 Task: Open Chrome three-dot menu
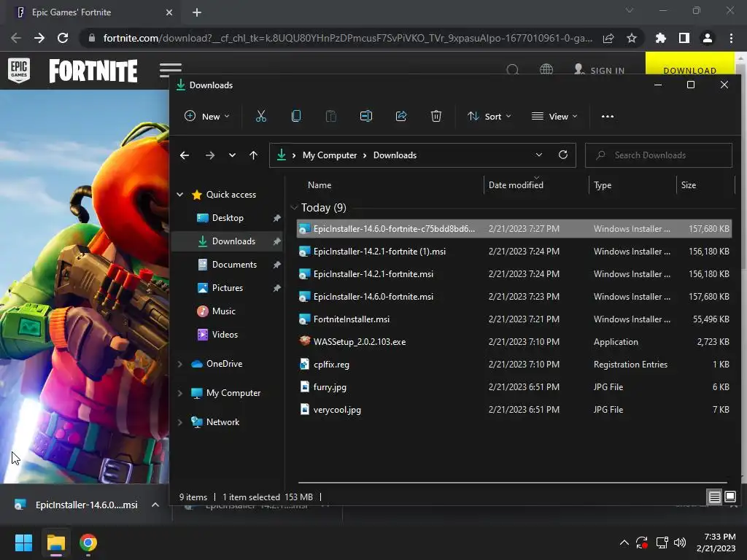tap(731, 38)
